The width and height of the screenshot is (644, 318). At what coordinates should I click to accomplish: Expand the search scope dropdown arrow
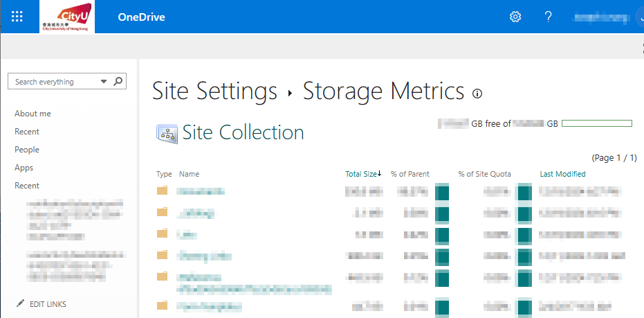104,82
